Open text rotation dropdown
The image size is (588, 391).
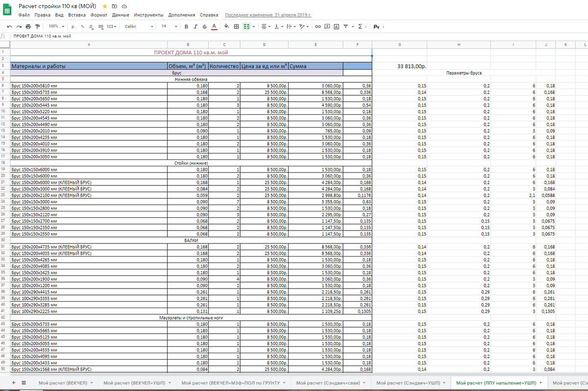coord(304,26)
